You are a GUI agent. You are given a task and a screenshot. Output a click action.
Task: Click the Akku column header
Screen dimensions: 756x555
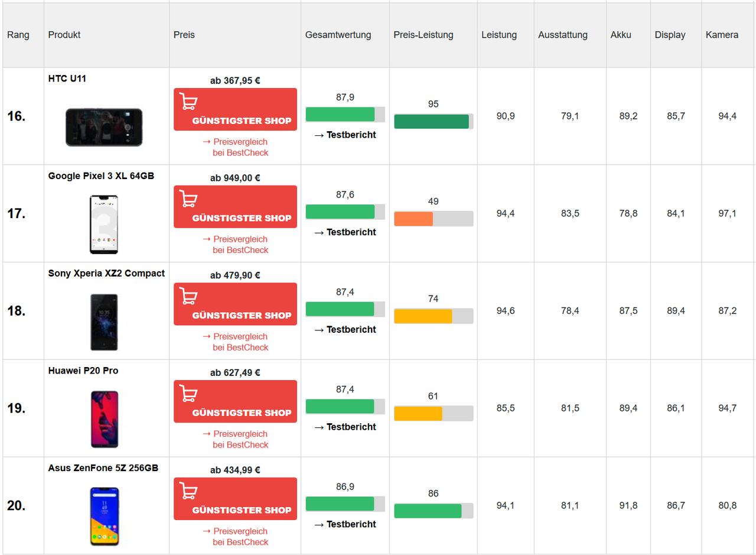click(621, 35)
